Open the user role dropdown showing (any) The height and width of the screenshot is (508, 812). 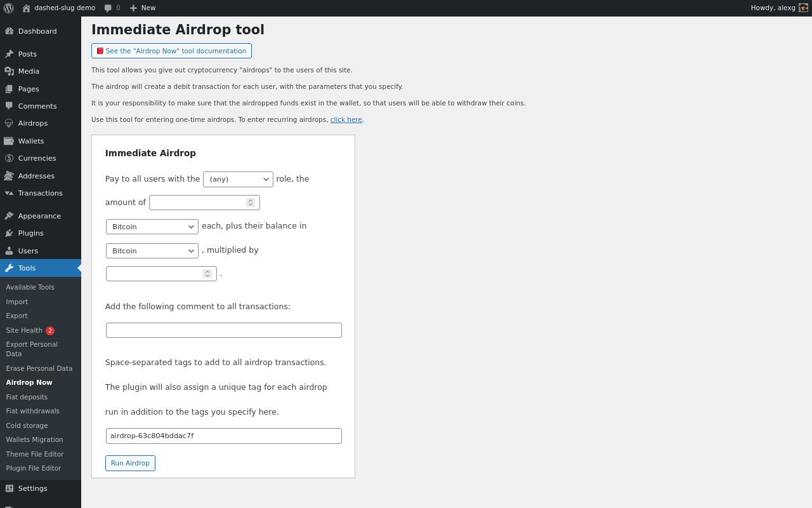pyautogui.click(x=238, y=179)
